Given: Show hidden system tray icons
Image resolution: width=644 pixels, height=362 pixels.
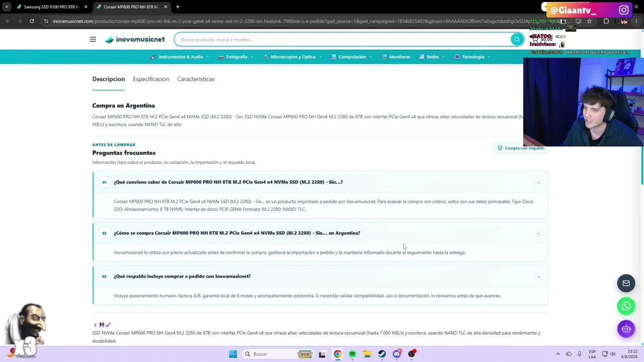Looking at the screenshot, I should click(x=558, y=354).
